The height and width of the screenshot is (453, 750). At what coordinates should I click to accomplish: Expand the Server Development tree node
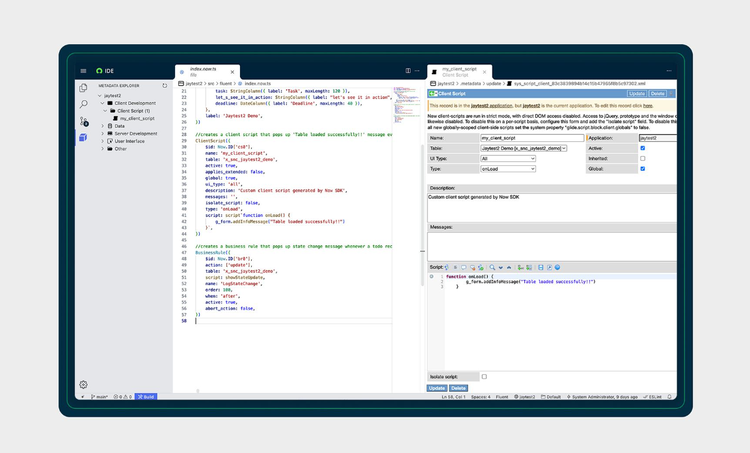click(135, 133)
